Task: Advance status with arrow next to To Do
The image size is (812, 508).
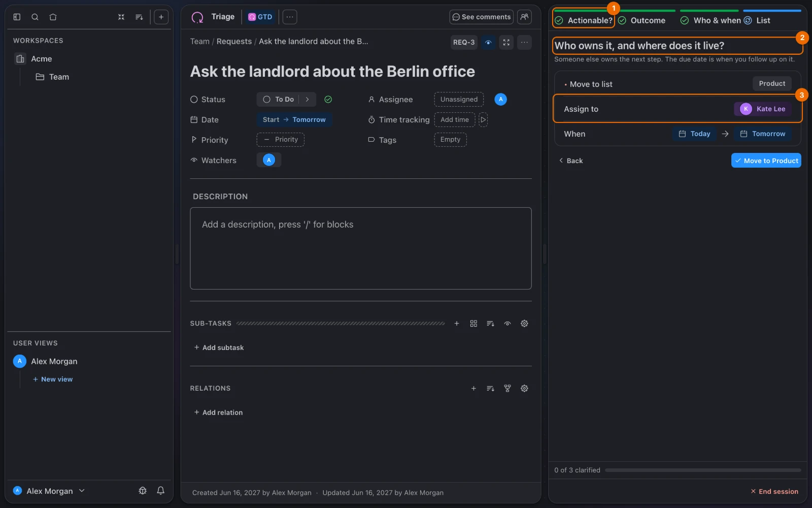Action: click(307, 100)
